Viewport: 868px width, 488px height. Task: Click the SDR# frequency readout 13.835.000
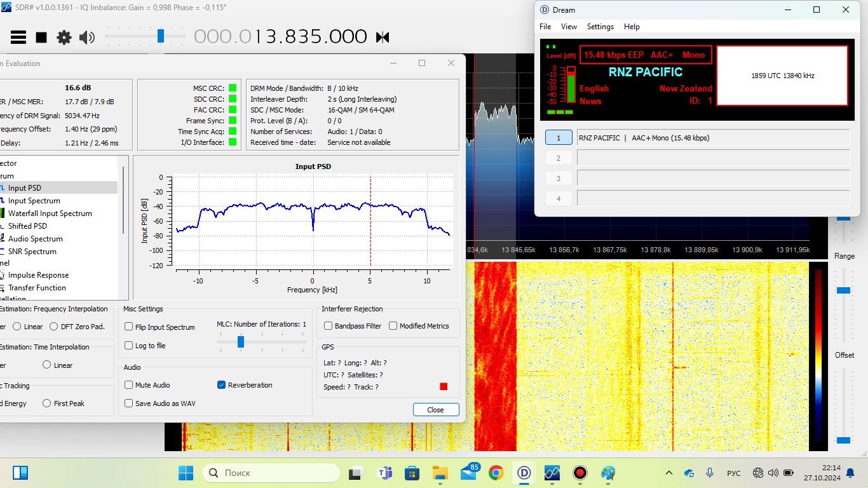pos(280,37)
